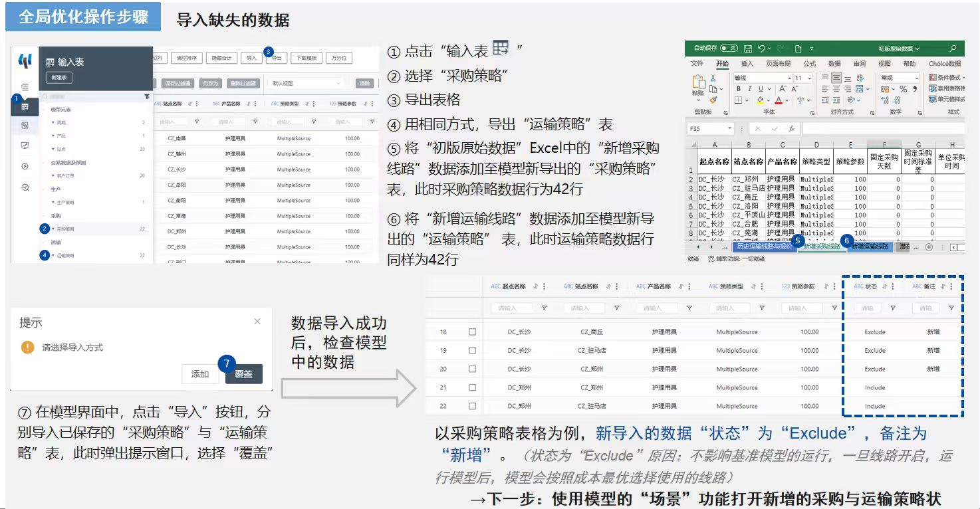The image size is (980, 509).
Task: Click the 覆盖 button in the prompt dialog
Action: point(243,374)
